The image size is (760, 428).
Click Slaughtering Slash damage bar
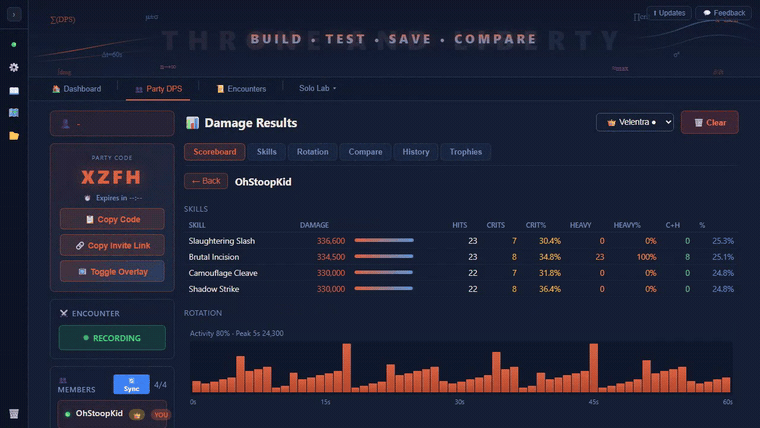click(x=384, y=240)
